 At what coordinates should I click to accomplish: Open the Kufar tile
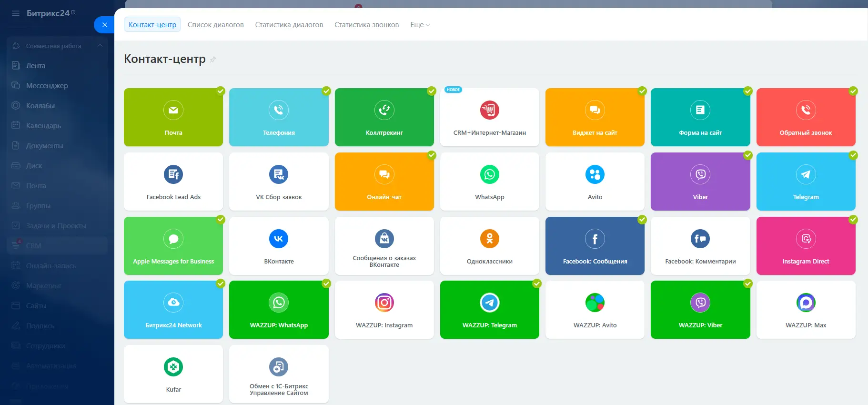coord(173,374)
